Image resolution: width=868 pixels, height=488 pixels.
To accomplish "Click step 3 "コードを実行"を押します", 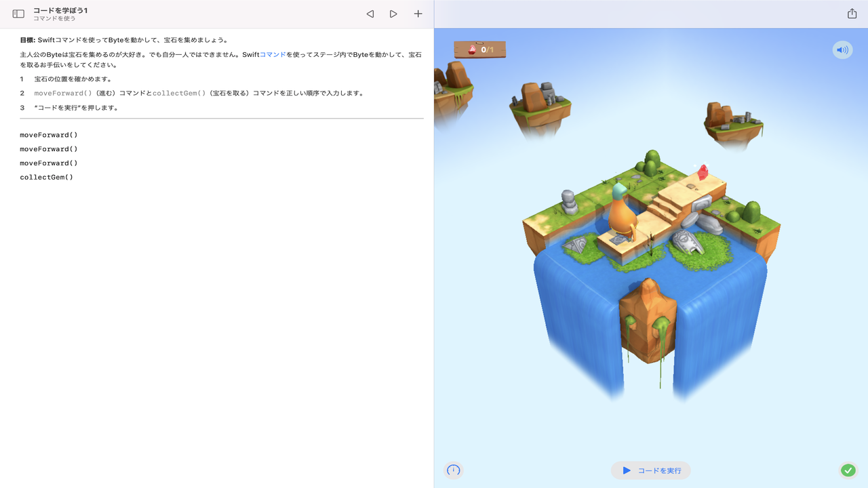I will point(77,108).
